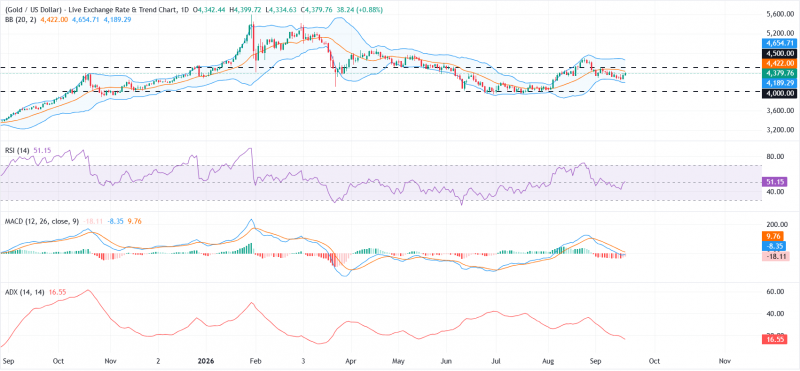
Task: Select the teal 4,379.76 current price tag
Action: [779, 73]
